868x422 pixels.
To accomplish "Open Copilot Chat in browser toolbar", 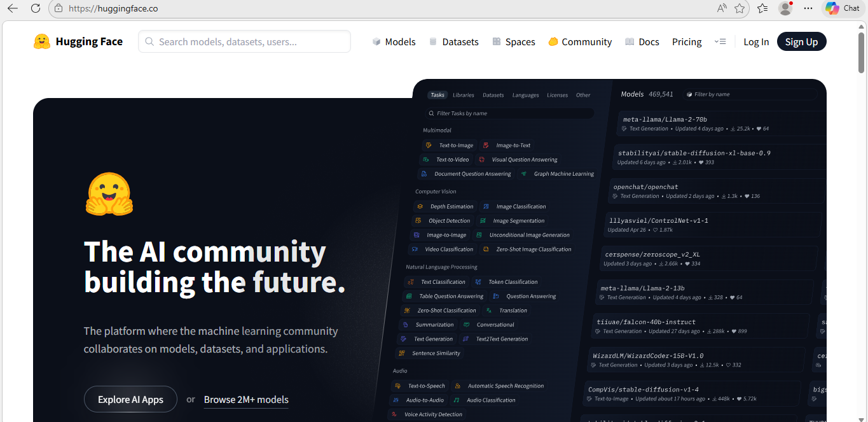I will point(842,8).
